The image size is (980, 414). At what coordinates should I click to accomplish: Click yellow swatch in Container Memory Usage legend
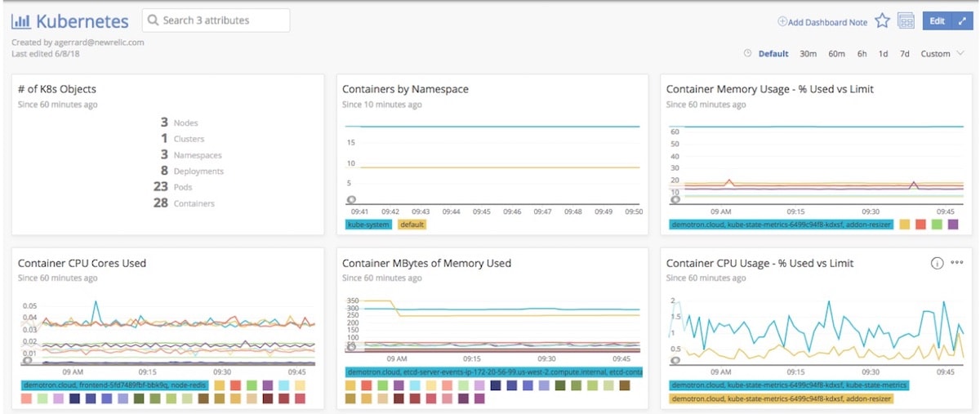click(x=904, y=224)
